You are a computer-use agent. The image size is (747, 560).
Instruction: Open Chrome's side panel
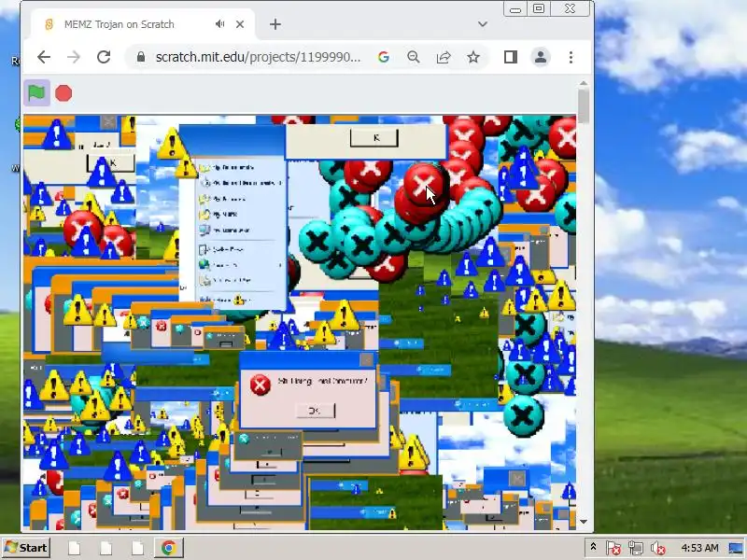click(x=511, y=57)
